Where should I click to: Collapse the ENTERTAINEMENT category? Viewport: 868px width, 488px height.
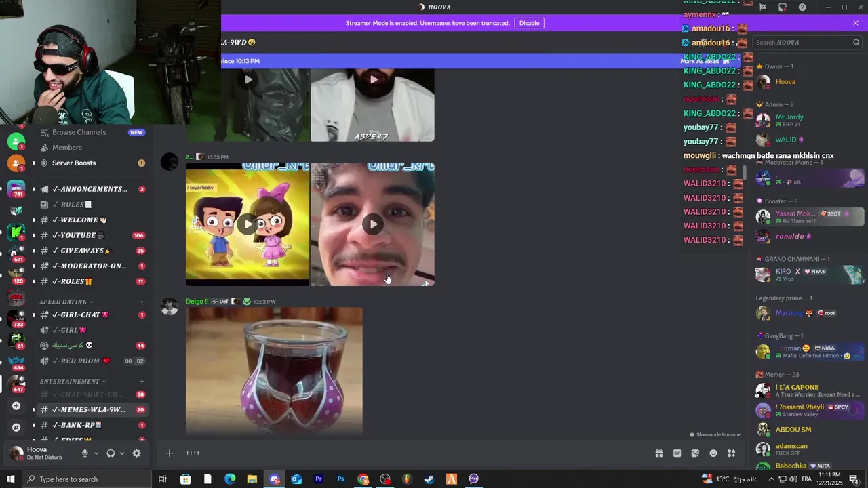tap(73, 382)
